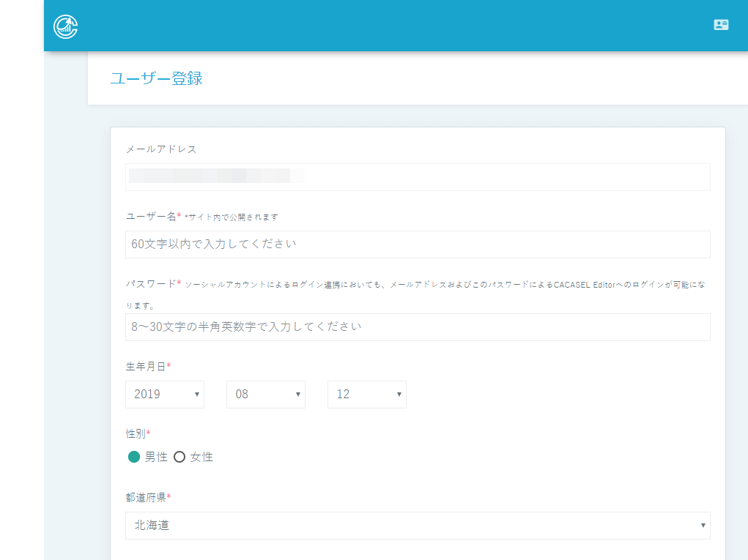Open the birth year dropdown showing 2019
This screenshot has height=560, width=748.
(165, 394)
